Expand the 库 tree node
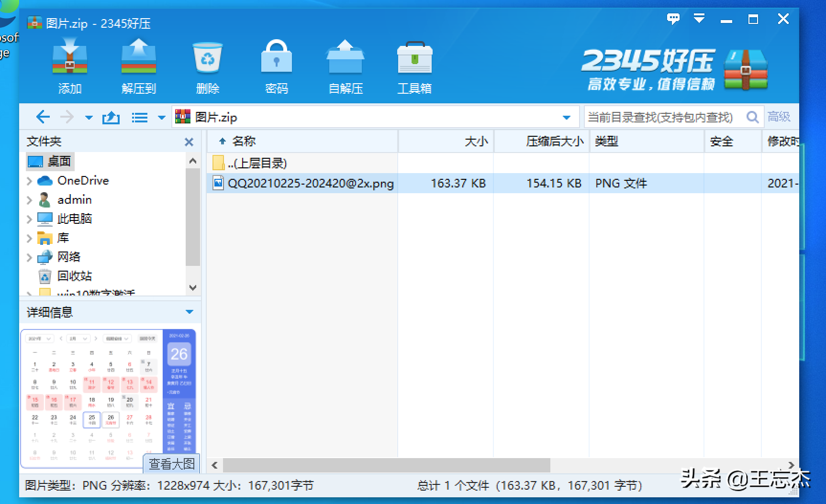Viewport: 826px width, 504px height. [x=29, y=238]
